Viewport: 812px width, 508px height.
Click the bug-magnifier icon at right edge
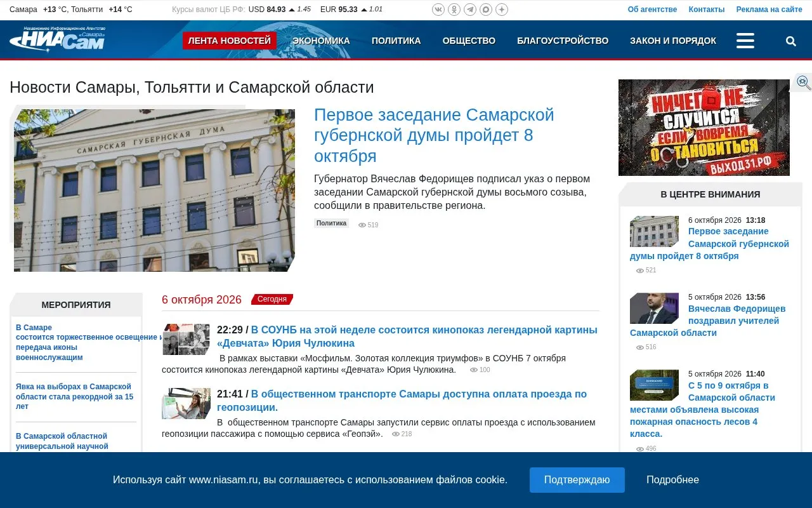(803, 83)
